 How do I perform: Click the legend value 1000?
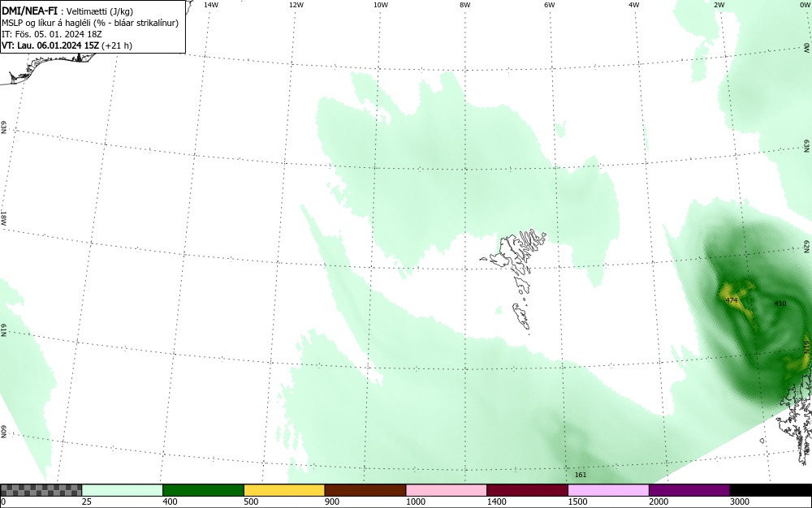pyautogui.click(x=415, y=502)
